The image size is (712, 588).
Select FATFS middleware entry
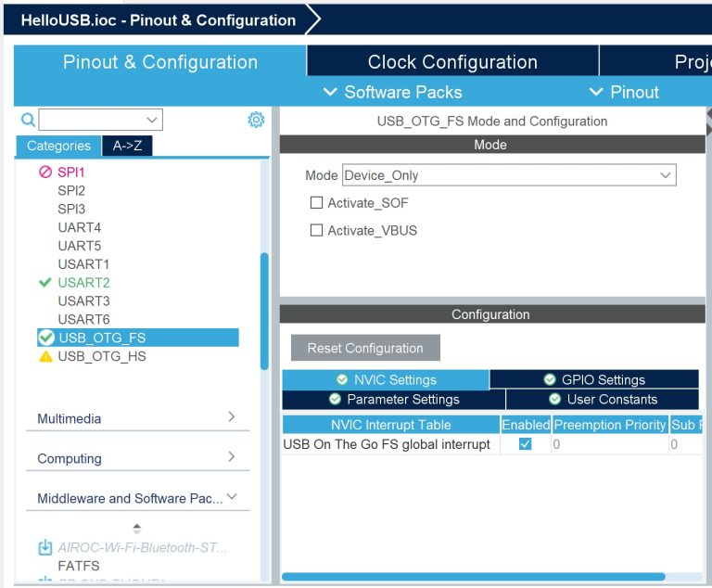(x=79, y=566)
